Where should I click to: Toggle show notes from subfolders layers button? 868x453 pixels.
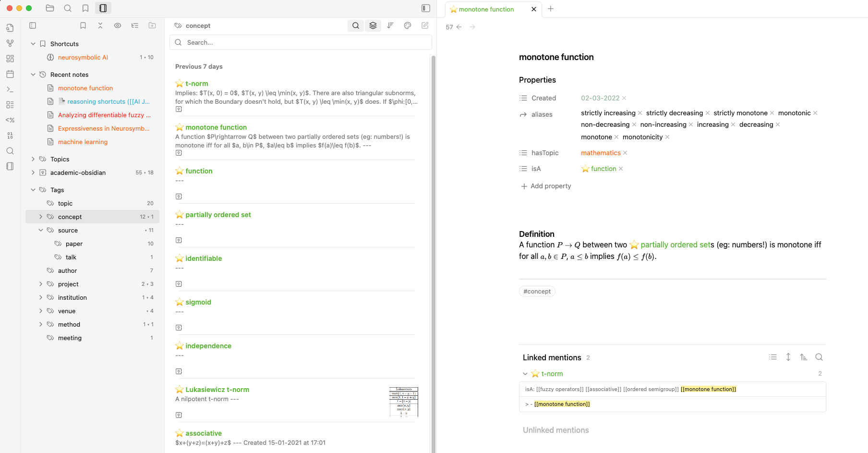[x=373, y=25]
